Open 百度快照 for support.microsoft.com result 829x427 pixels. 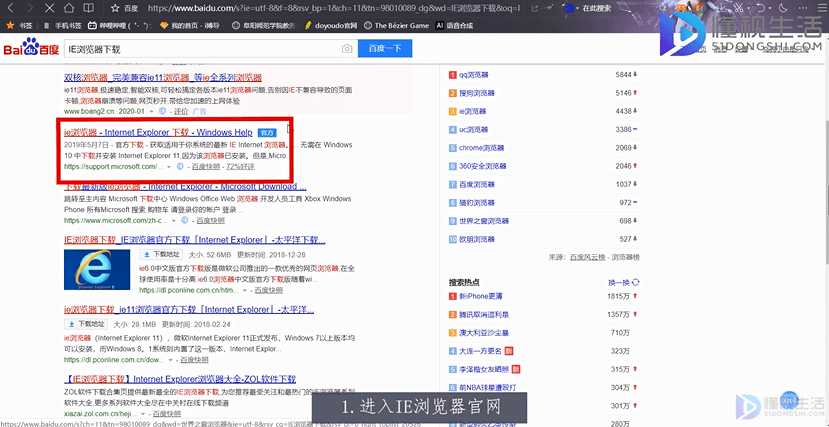tap(207, 166)
